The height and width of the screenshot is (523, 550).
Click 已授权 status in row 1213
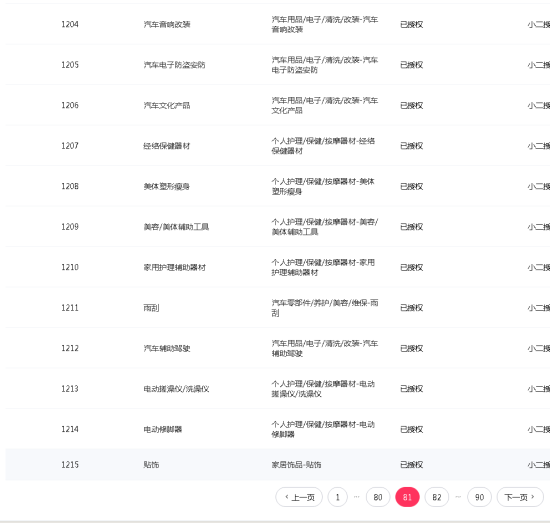click(411, 389)
